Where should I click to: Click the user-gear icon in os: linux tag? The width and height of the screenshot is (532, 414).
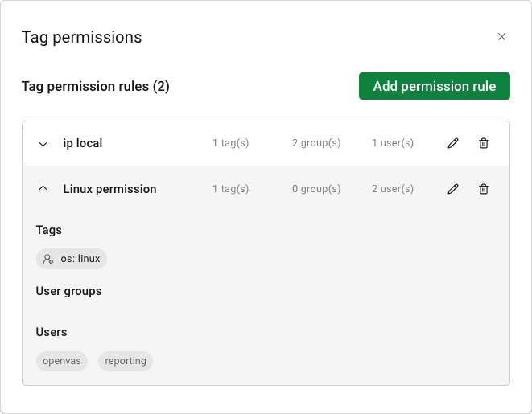[x=48, y=259]
